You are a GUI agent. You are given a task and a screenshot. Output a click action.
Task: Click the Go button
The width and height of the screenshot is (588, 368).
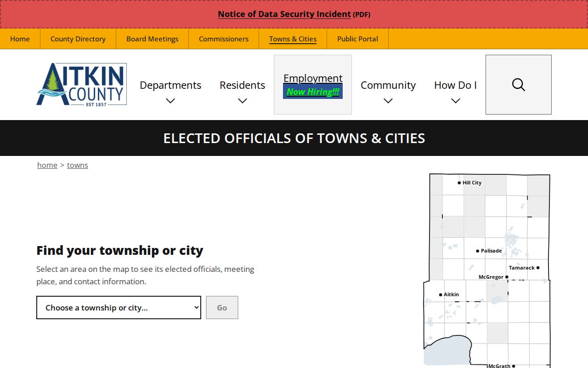pos(222,307)
